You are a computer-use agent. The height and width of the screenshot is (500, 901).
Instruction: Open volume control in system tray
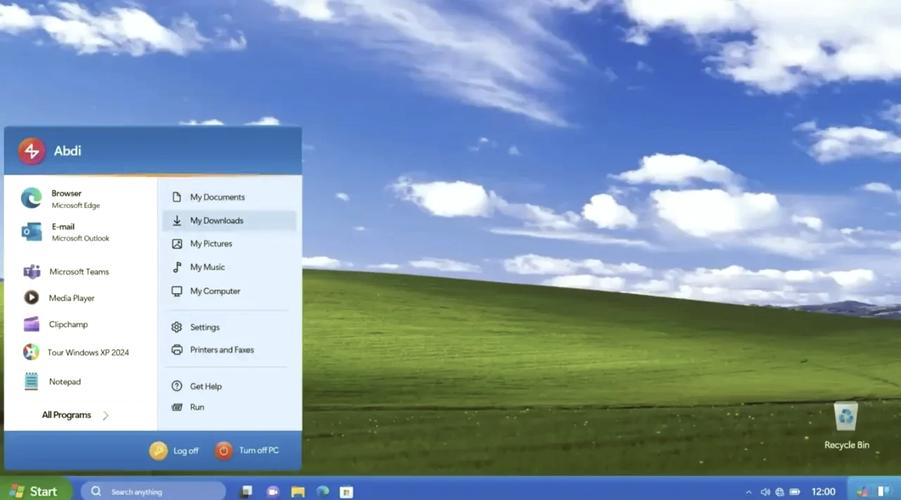tap(765, 492)
